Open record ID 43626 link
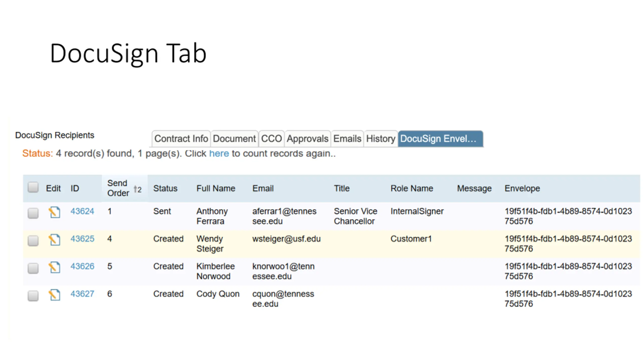This screenshot has width=644, height=362. [82, 266]
